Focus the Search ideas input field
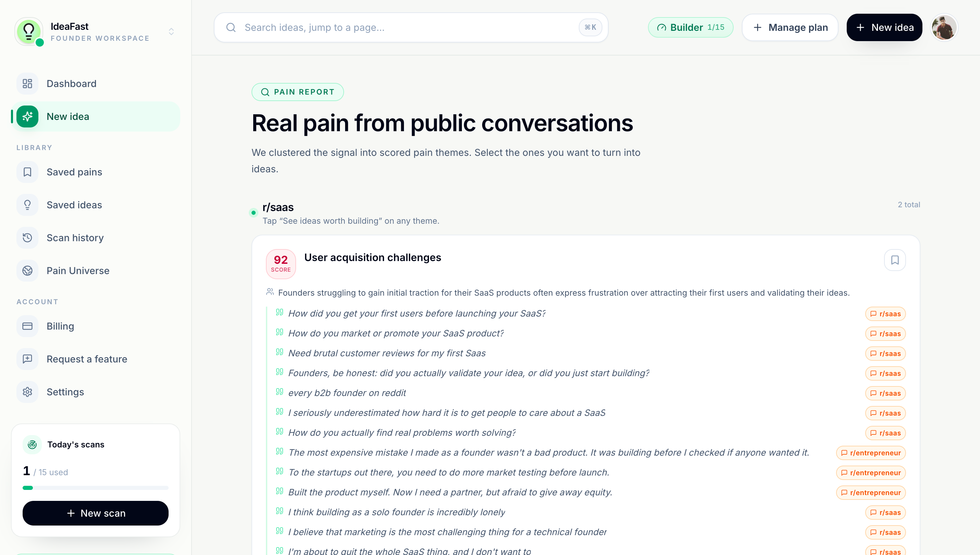The width and height of the screenshot is (980, 555). [x=411, y=27]
